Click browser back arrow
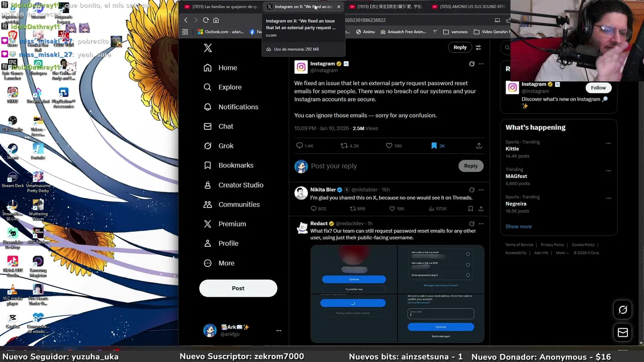The width and height of the screenshot is (644, 362). (x=186, y=20)
